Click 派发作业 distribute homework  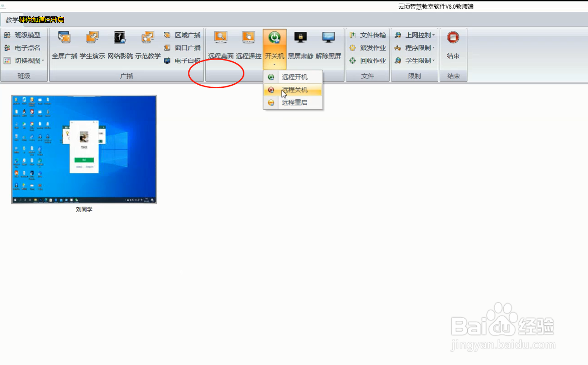tap(367, 48)
